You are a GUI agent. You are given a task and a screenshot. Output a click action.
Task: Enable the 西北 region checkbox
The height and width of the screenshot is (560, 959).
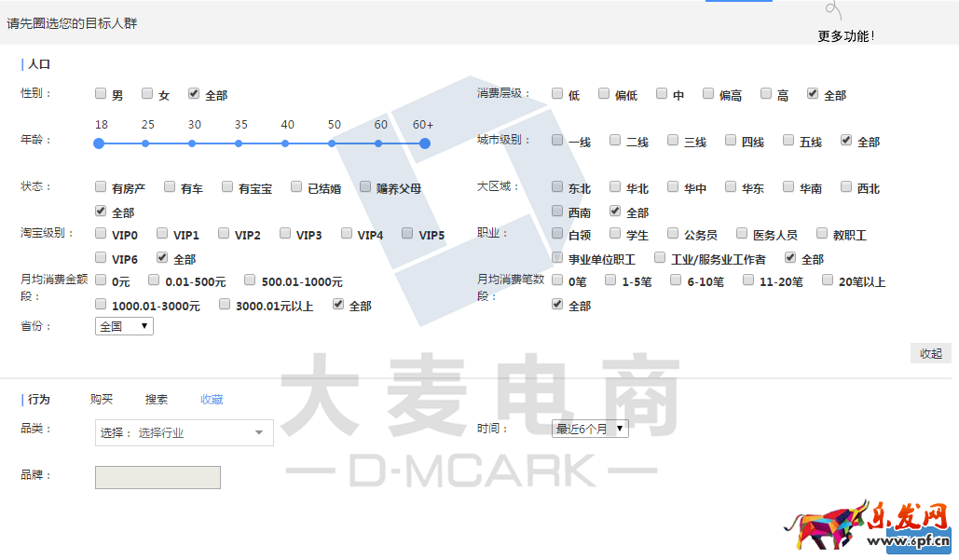846,186
